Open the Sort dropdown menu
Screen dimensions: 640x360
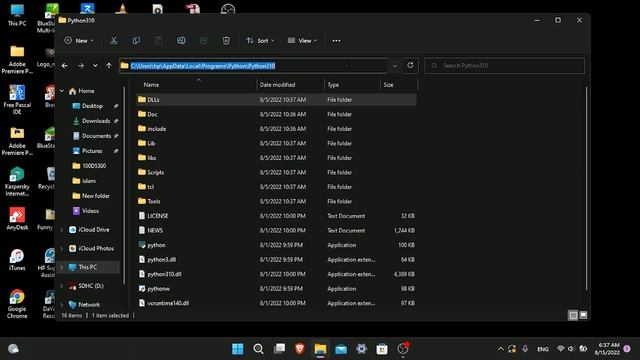click(x=260, y=40)
